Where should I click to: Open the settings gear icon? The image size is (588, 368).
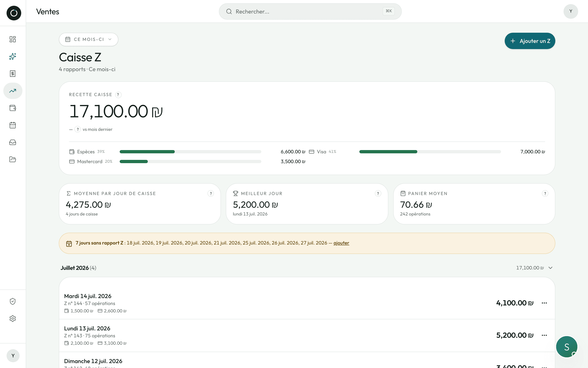click(x=13, y=319)
